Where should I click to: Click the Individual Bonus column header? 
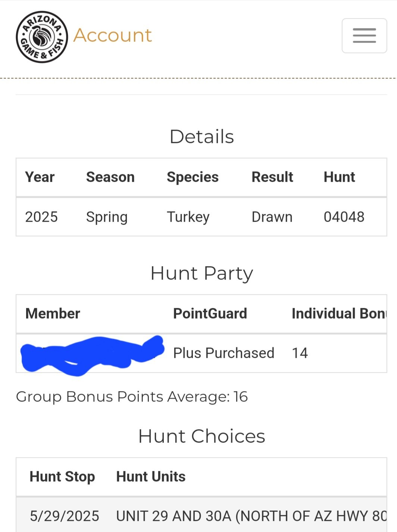[x=339, y=314]
